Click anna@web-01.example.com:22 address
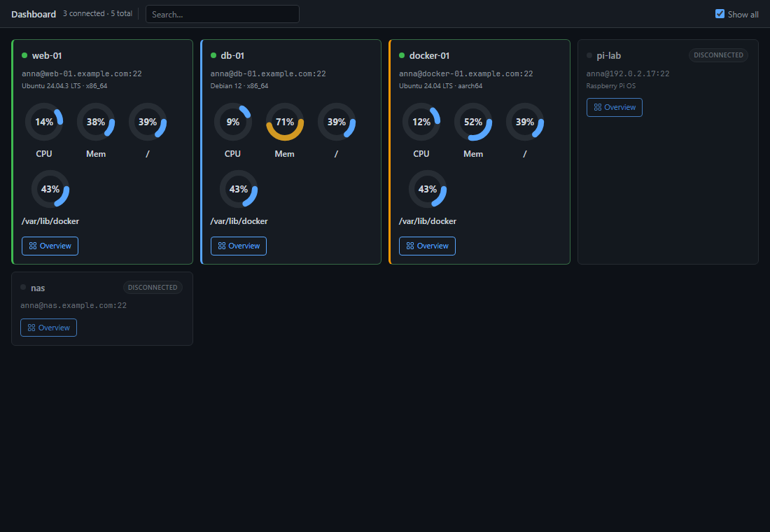The image size is (770, 532). (x=81, y=73)
